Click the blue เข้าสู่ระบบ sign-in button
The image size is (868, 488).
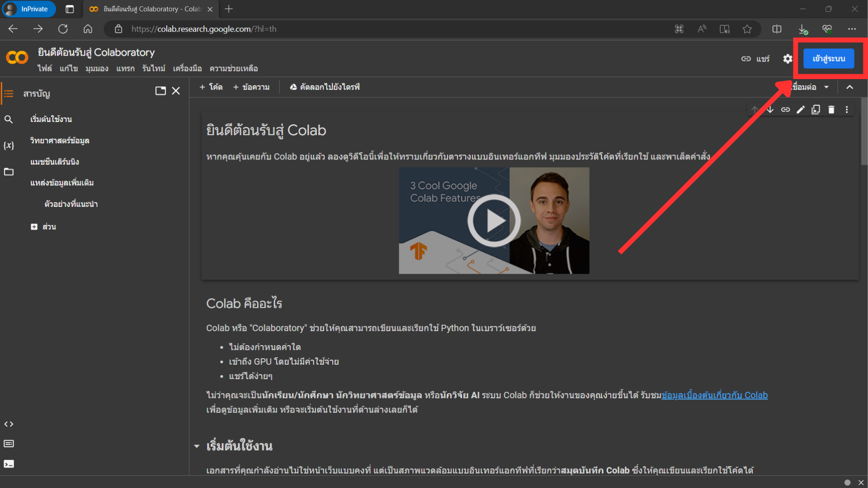pos(828,59)
